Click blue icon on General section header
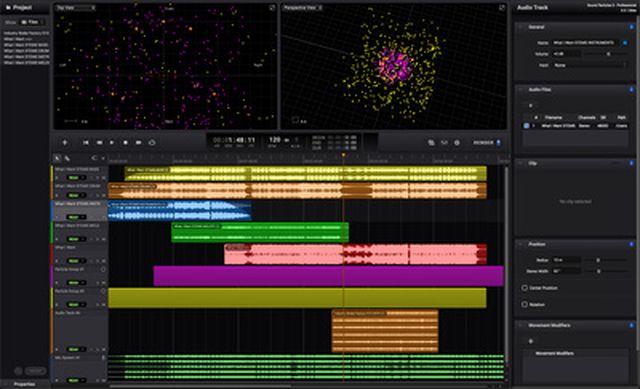The height and width of the screenshot is (389, 640). coord(631,27)
